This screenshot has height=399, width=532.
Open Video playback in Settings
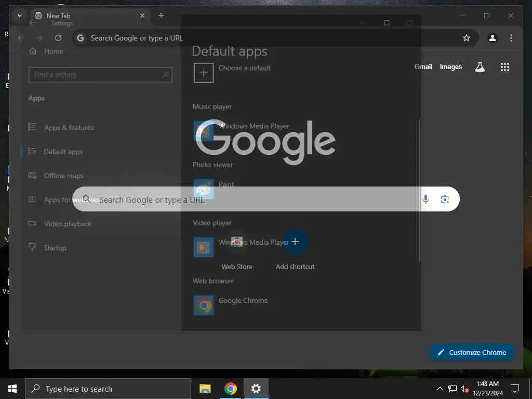60,223
